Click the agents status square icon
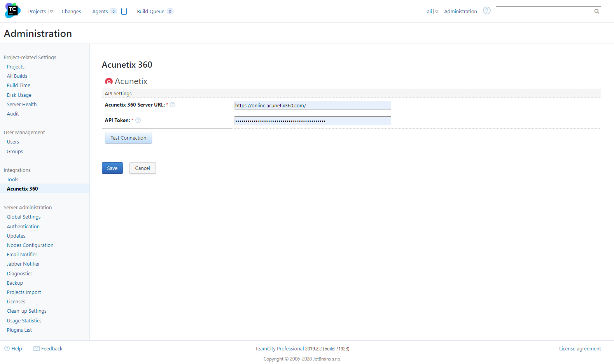This screenshot has height=364, width=614. tap(124, 11)
